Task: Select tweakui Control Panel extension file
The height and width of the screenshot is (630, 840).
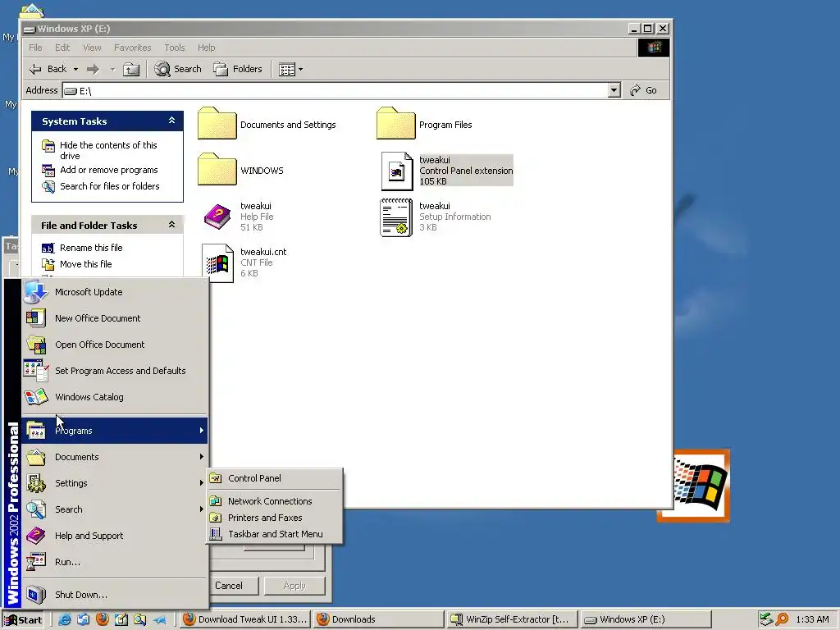Action: pyautogui.click(x=447, y=171)
